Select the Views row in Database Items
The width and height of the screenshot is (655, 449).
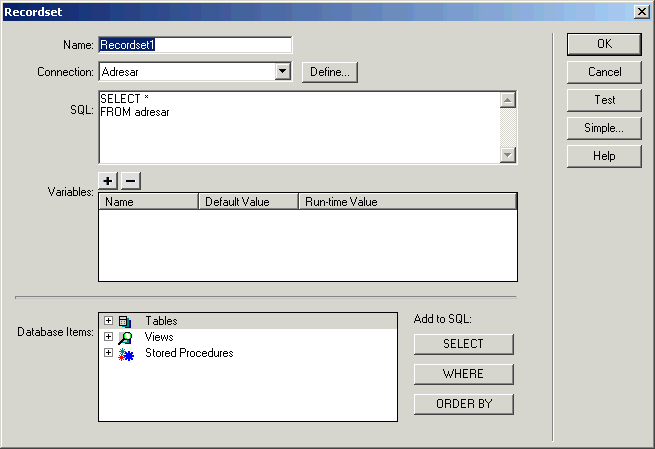248,337
